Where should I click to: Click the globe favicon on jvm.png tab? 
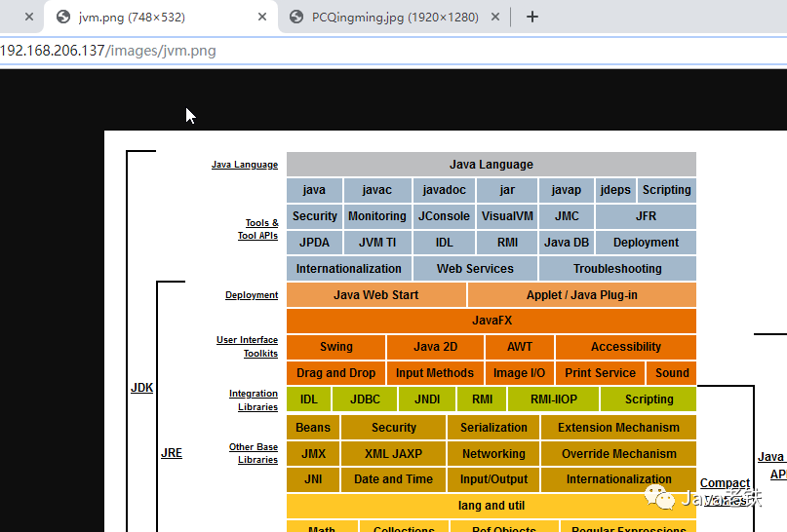63,17
